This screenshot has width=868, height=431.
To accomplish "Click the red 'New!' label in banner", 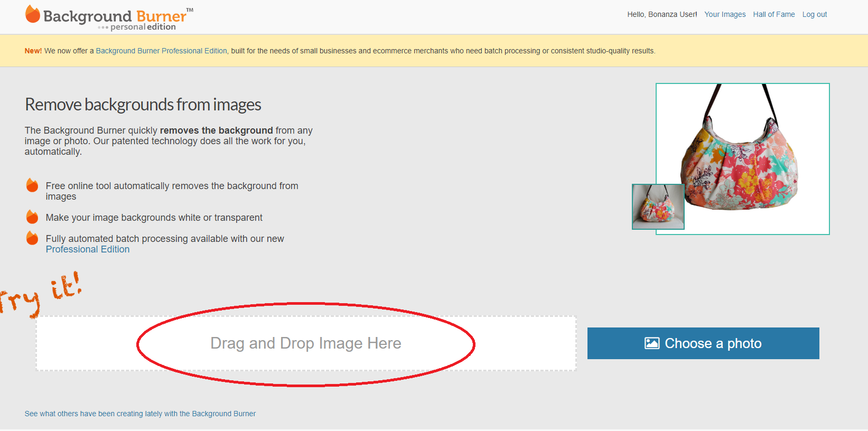I will click(33, 51).
